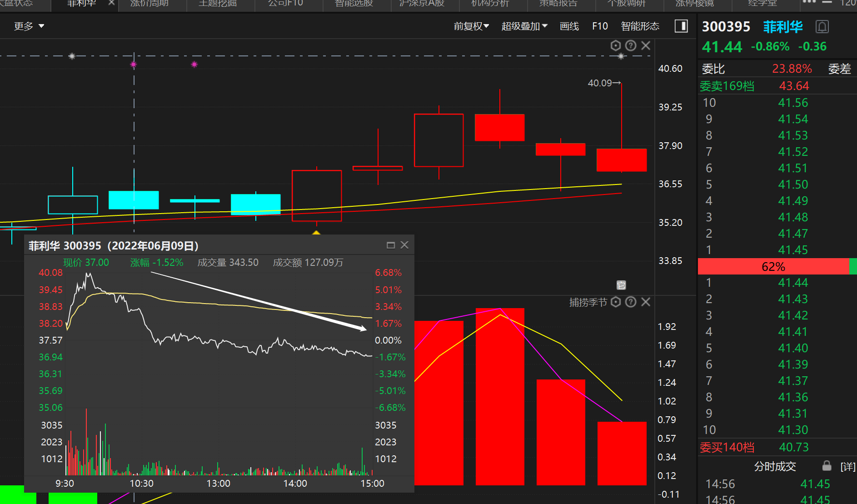Image resolution: width=857 pixels, height=504 pixels.
Task: Close the main chart indicator panel
Action: pos(646,45)
